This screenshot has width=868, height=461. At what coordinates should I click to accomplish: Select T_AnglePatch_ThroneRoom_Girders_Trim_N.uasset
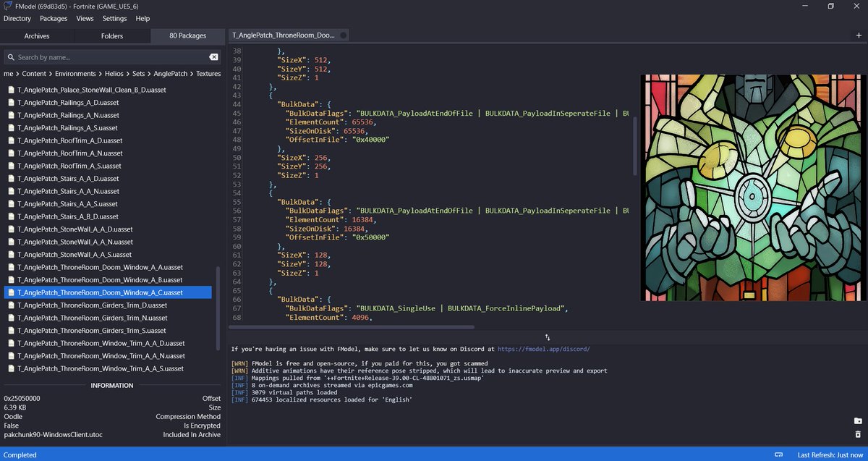click(x=109, y=318)
